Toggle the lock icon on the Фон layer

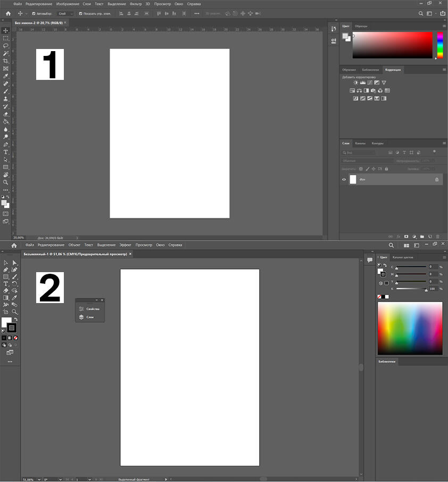(x=437, y=179)
